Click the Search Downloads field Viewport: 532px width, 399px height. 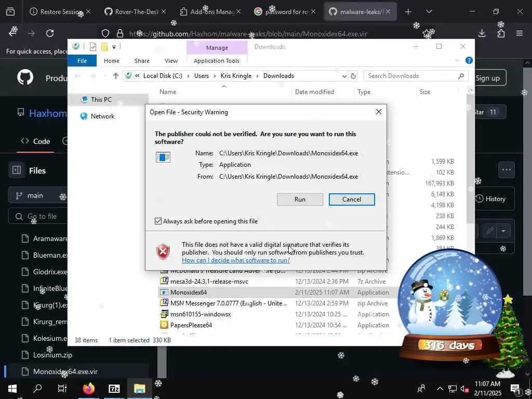(416, 76)
